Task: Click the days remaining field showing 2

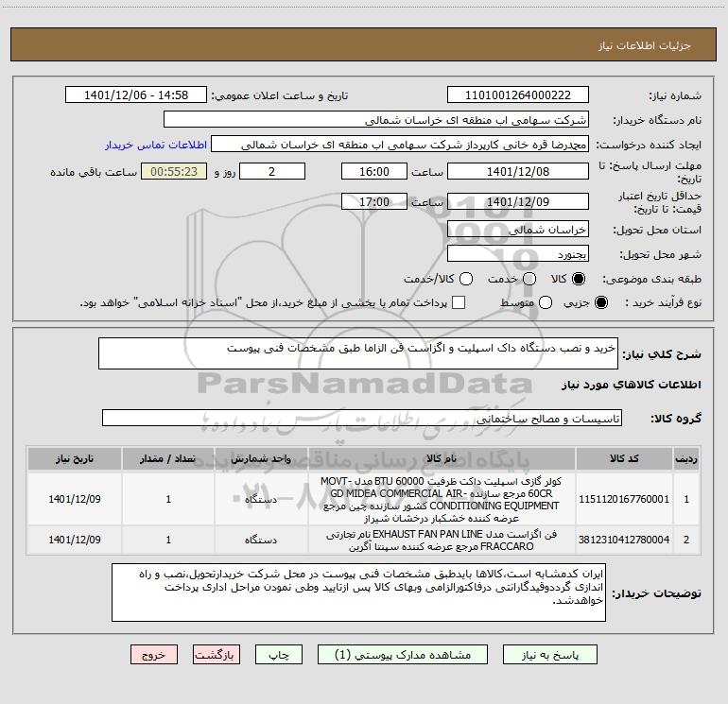Action: [x=272, y=171]
